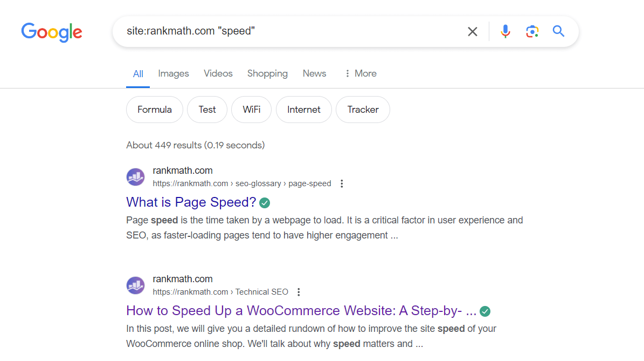Click the magnifying glass search icon
Image resolution: width=644 pixels, height=361 pixels.
click(558, 31)
